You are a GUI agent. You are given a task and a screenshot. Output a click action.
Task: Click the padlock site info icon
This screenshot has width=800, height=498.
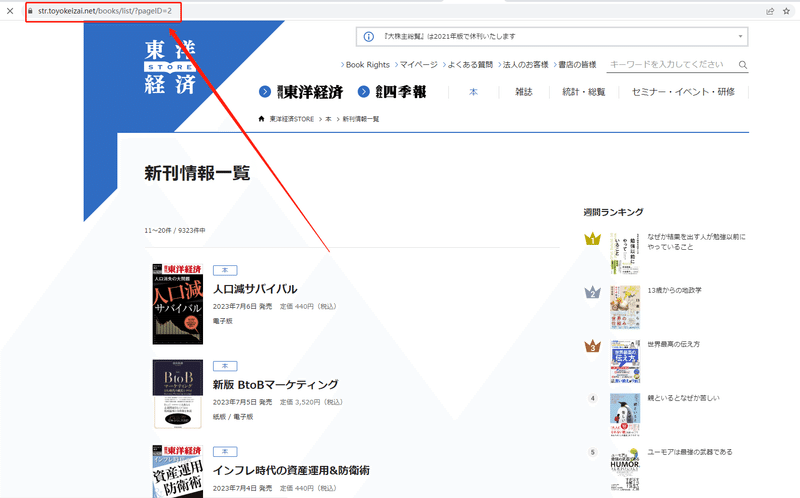[x=31, y=11]
